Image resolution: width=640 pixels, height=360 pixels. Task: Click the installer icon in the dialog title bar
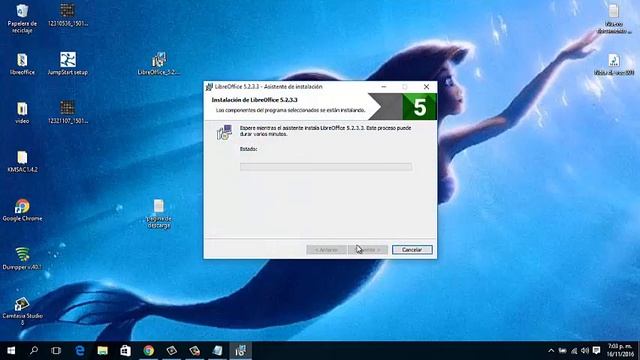pyautogui.click(x=209, y=87)
